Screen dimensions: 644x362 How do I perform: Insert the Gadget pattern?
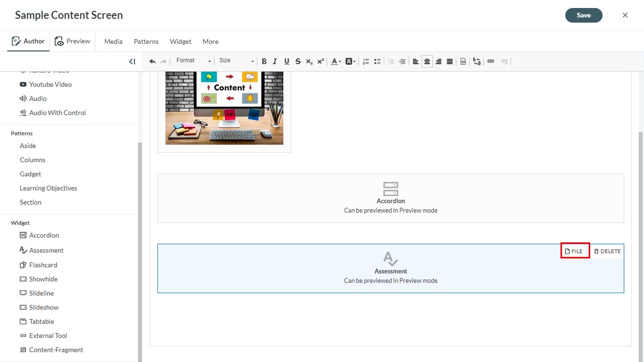coord(30,174)
